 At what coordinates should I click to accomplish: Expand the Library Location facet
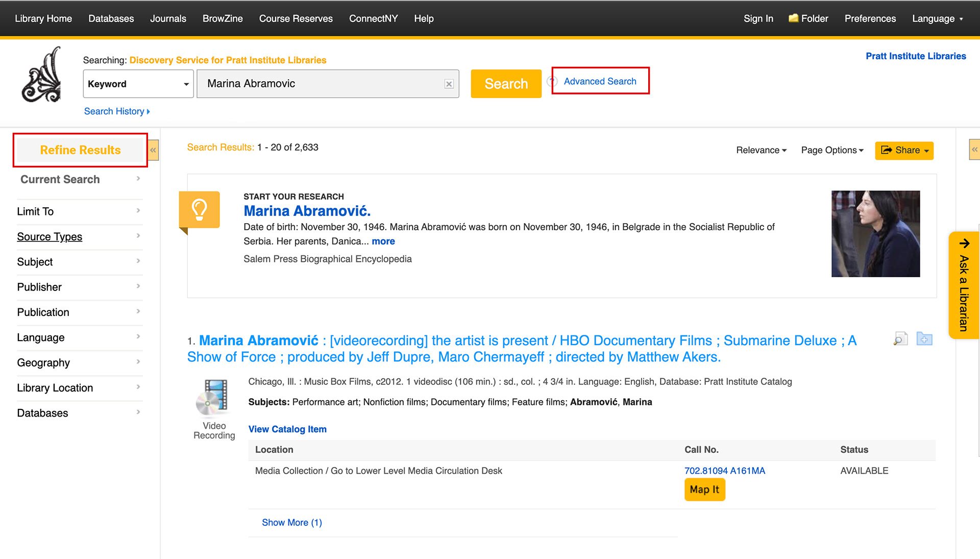[x=80, y=388]
